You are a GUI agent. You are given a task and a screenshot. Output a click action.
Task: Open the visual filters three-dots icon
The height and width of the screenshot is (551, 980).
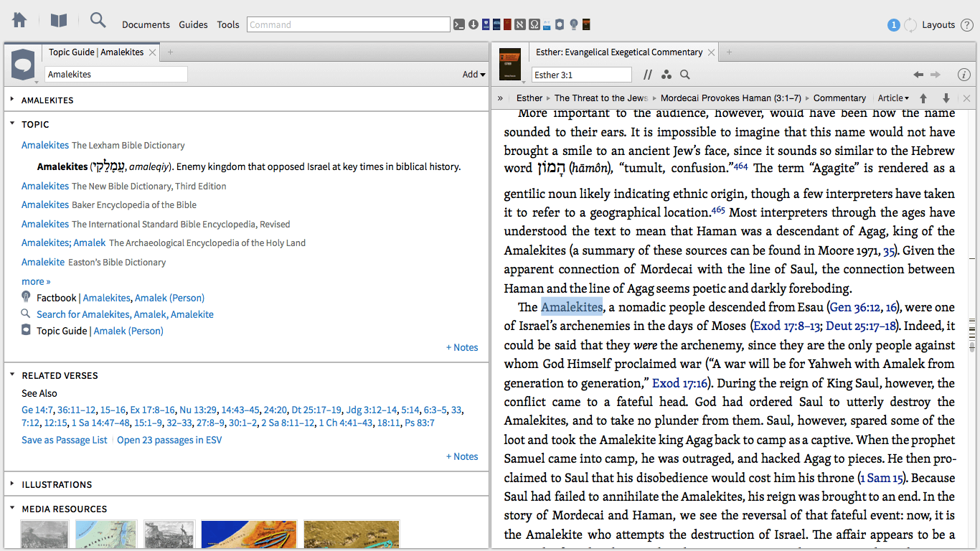(x=666, y=75)
